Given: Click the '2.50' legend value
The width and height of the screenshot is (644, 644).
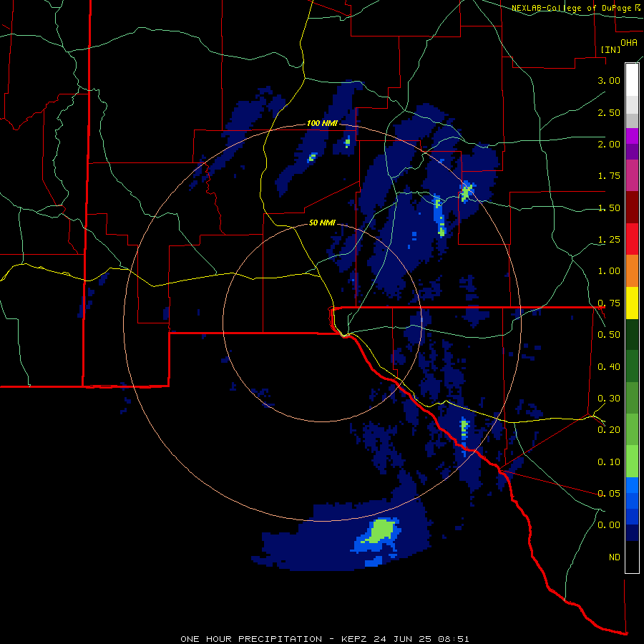Looking at the screenshot, I should coord(609,112).
